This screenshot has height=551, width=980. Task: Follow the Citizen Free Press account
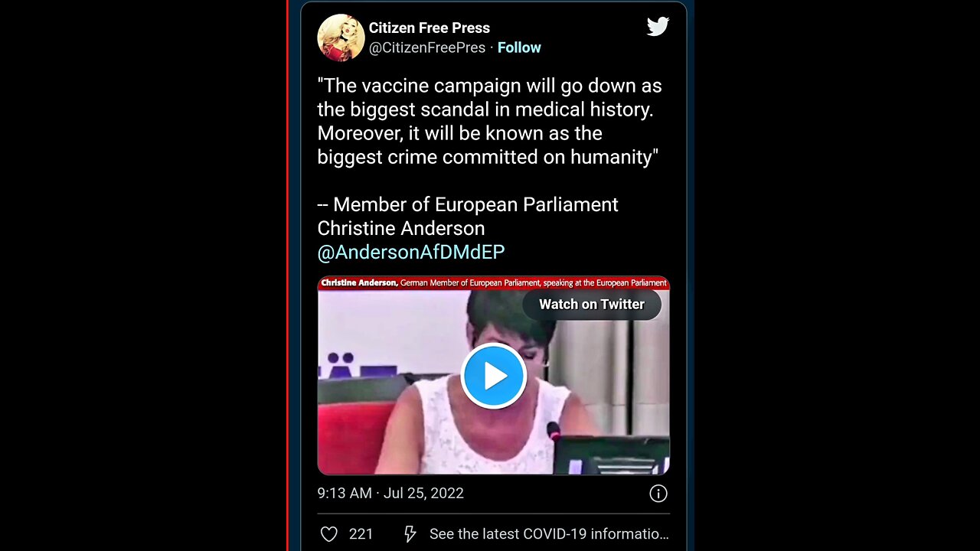coord(519,47)
